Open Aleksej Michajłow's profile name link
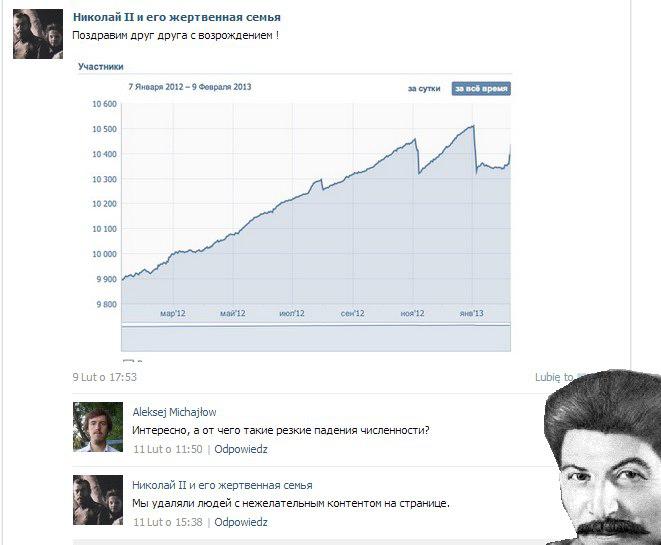661x545 pixels. pyautogui.click(x=174, y=412)
